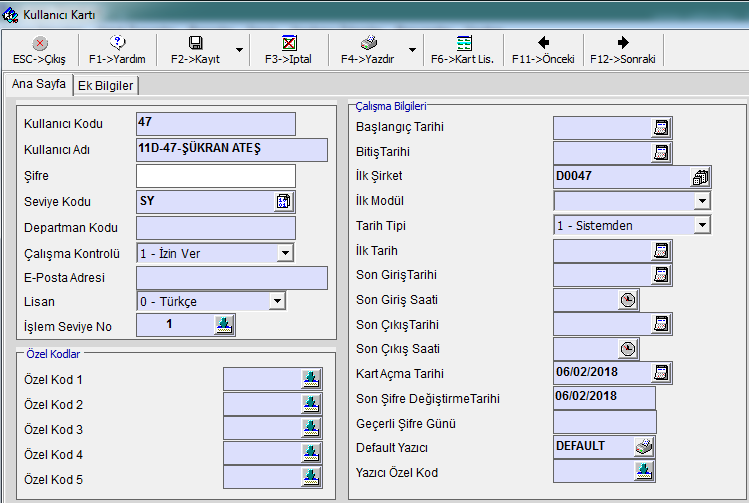Screen dimensions: 749x503
Task: Open Seviye Kodu lookup icon
Action: click(284, 202)
